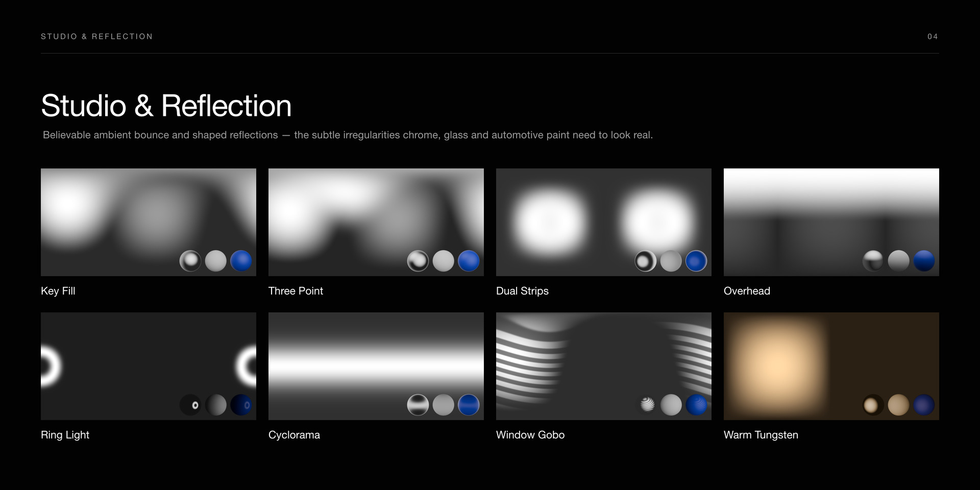Click the Window Gobo label
980x490 pixels.
pyautogui.click(x=530, y=435)
